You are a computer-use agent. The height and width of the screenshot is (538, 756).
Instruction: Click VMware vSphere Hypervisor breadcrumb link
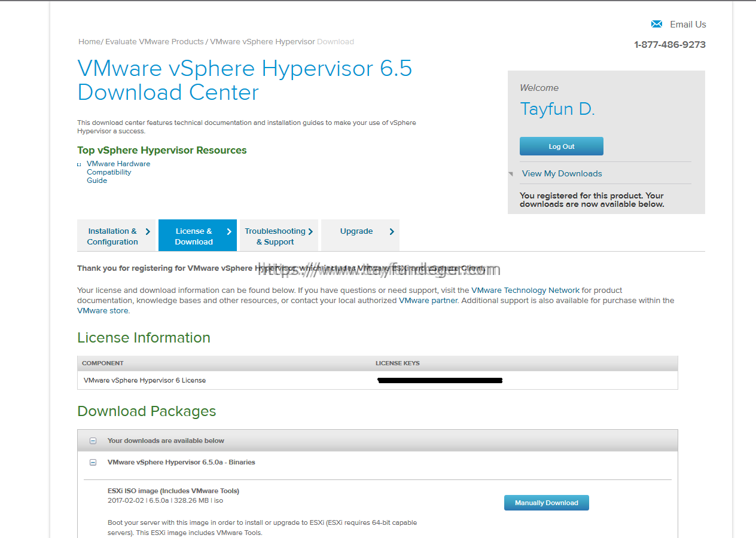[263, 42]
